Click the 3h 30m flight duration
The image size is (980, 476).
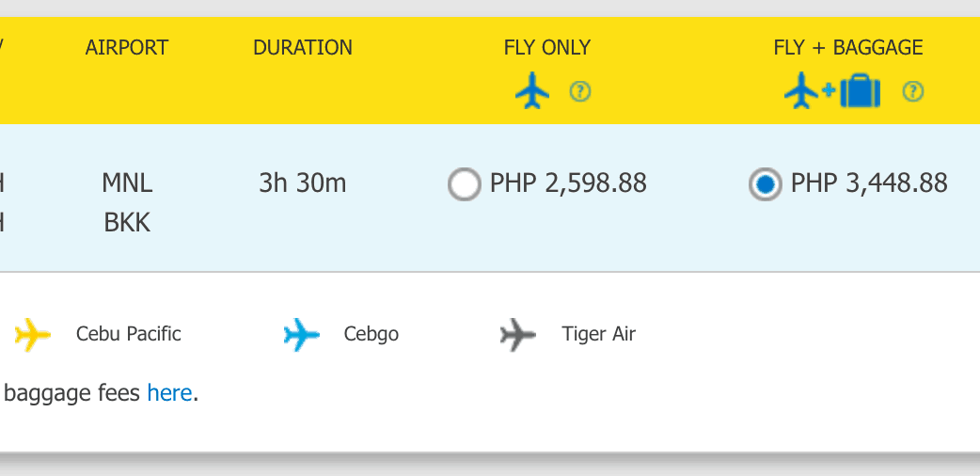[303, 182]
